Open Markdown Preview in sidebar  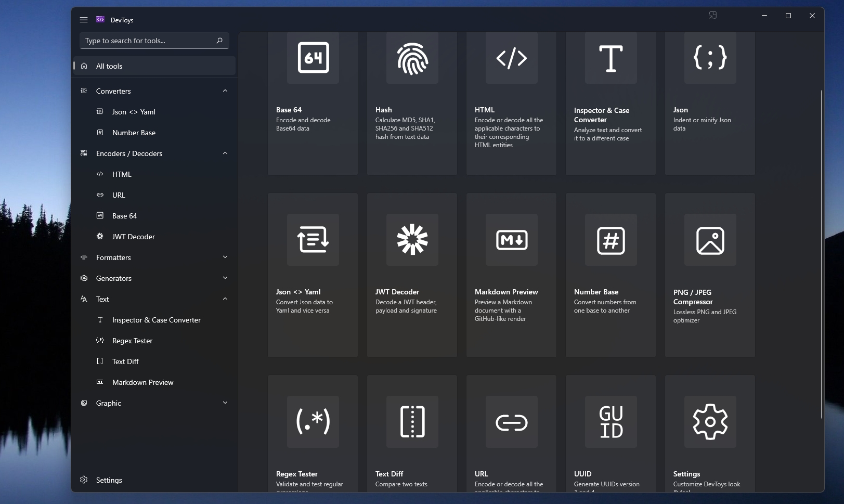tap(154, 382)
